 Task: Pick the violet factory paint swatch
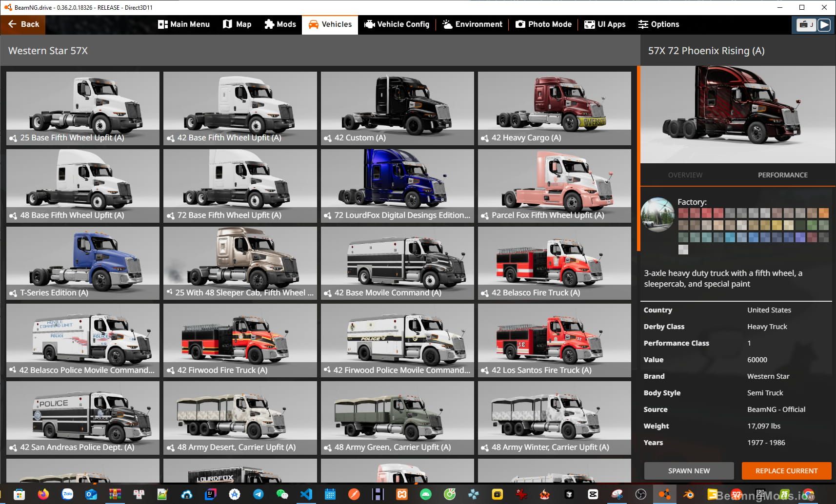click(800, 237)
